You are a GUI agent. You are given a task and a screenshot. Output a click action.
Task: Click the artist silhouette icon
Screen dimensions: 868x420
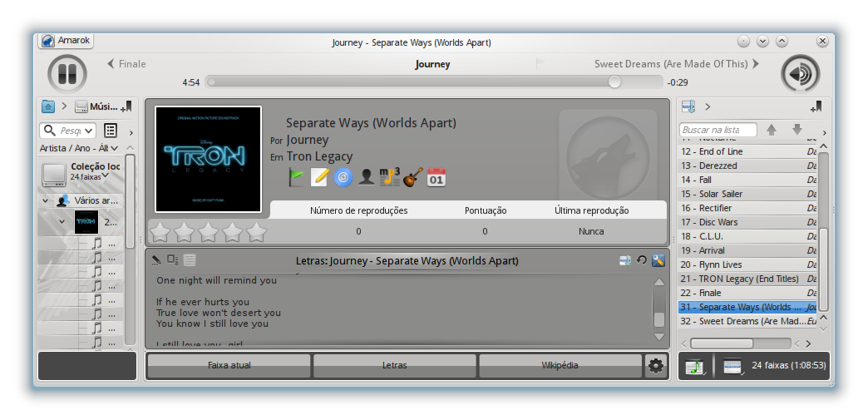(x=366, y=177)
